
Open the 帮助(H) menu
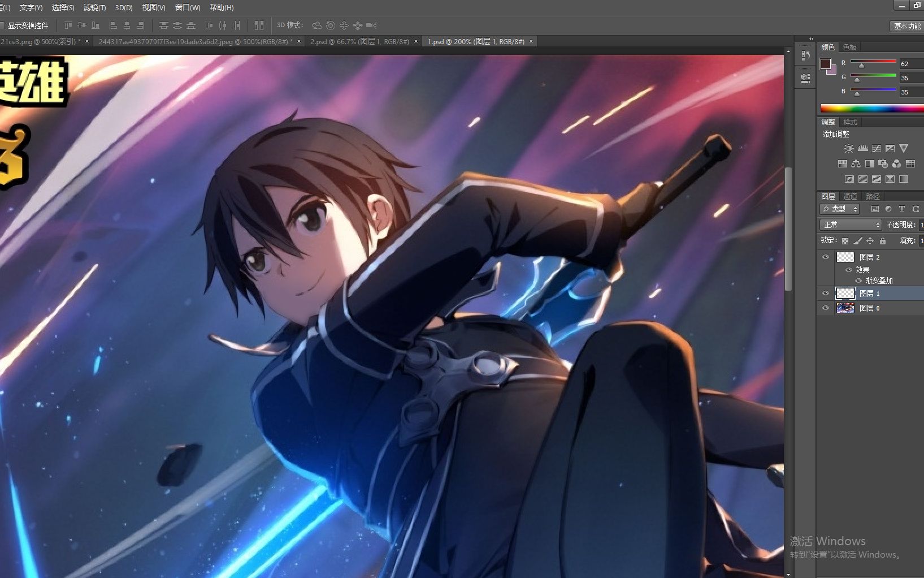pyautogui.click(x=222, y=7)
